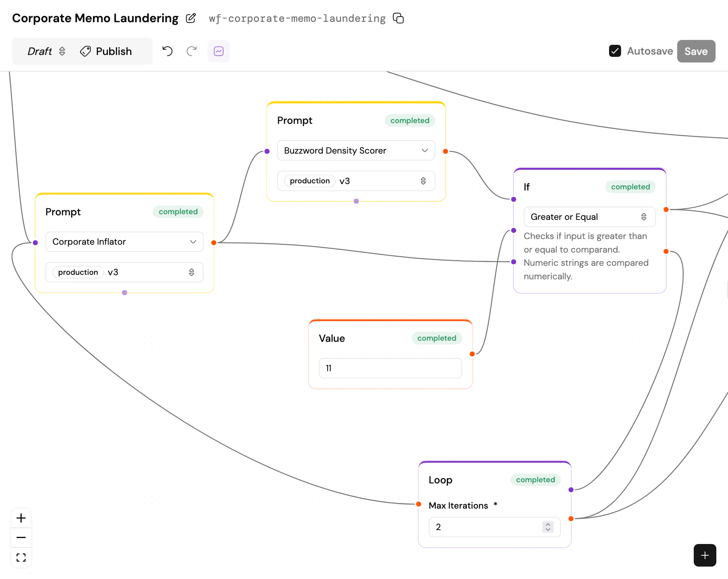Zoom out of the canvas
Image resolution: width=728 pixels, height=579 pixels.
coord(21,538)
